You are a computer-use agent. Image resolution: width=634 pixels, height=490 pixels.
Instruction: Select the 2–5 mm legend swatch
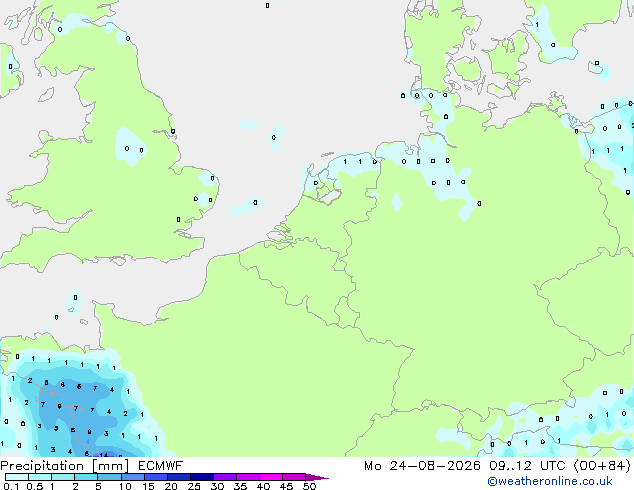pos(86,477)
